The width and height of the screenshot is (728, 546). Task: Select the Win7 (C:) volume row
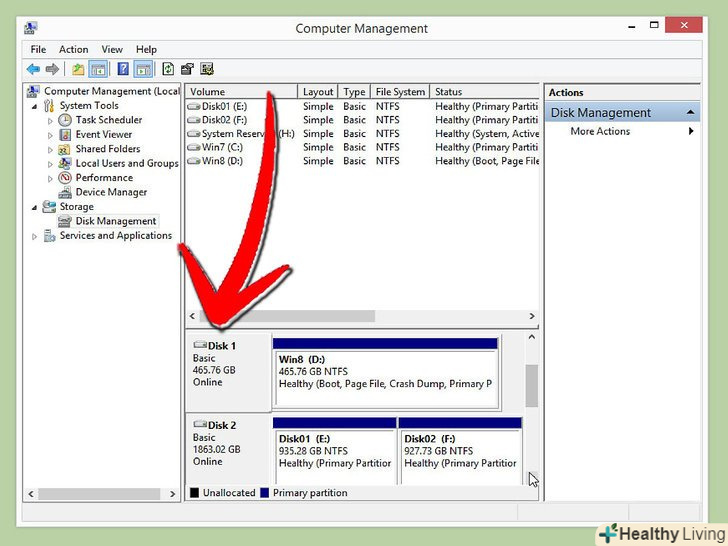pyautogui.click(x=362, y=147)
